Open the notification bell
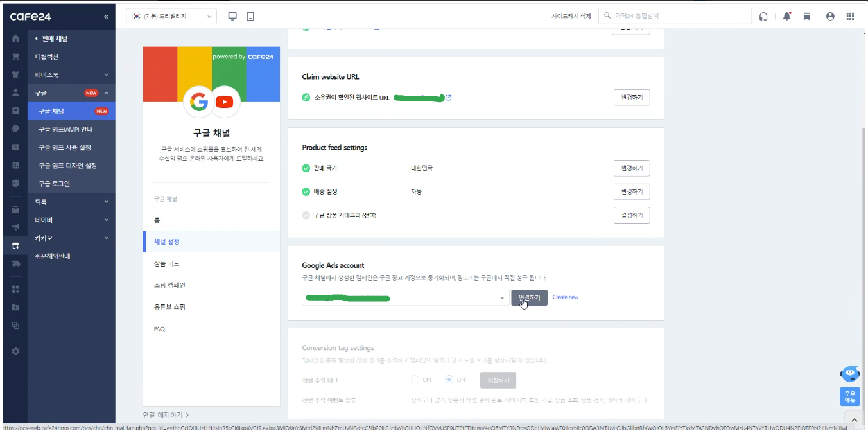868x431 pixels. (x=786, y=17)
